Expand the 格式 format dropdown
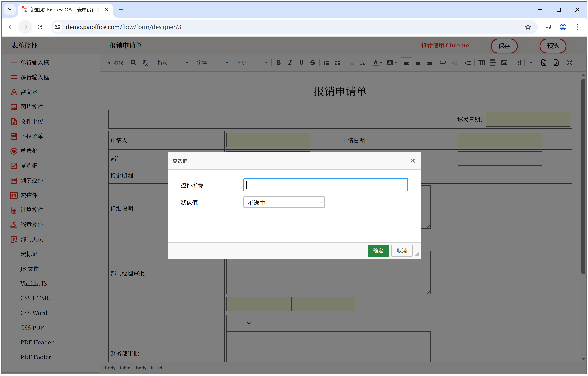 click(x=172, y=63)
